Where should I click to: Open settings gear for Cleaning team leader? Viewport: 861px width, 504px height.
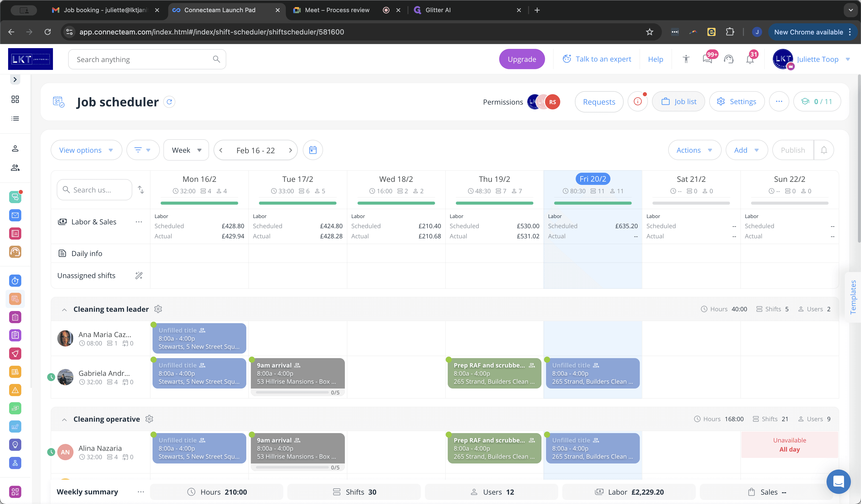[x=158, y=309]
